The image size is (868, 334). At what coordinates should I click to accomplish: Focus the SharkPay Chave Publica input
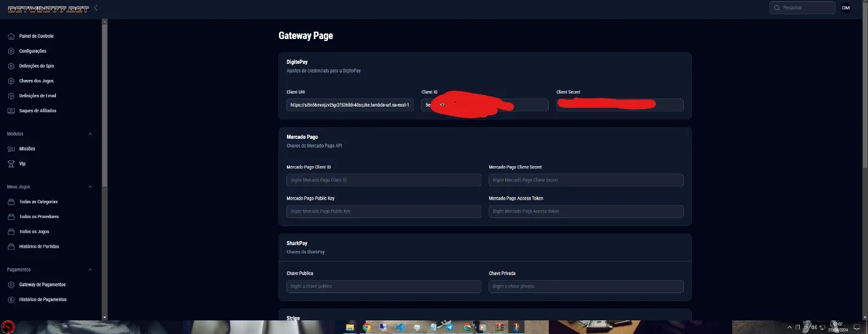pos(384,286)
